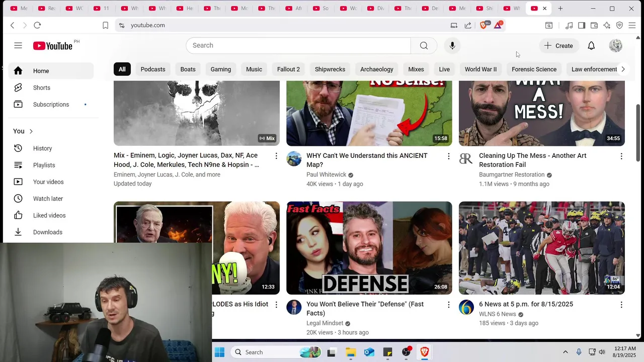Viewport: 644px width, 362px height.
Task: Open more options for Eminem mix
Action: point(276,156)
